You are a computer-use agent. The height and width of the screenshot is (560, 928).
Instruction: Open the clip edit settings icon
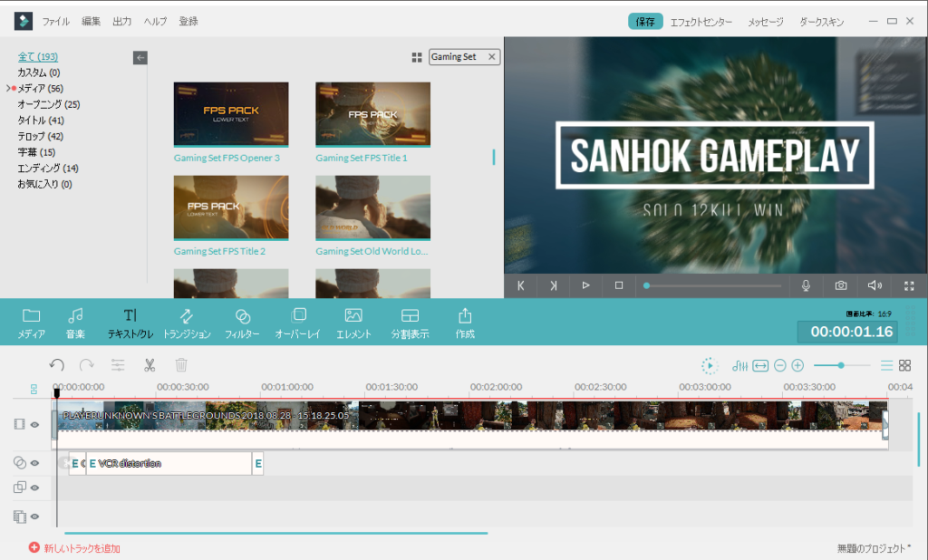point(118,365)
